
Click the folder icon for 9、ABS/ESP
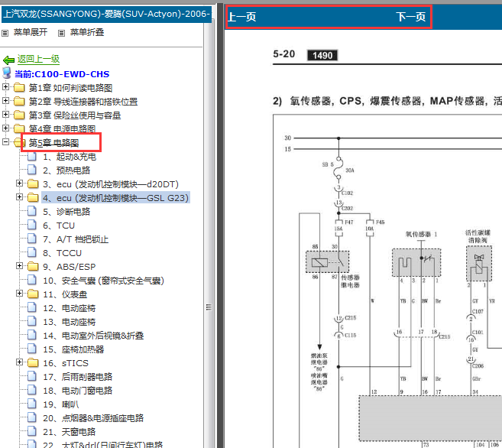click(x=32, y=267)
